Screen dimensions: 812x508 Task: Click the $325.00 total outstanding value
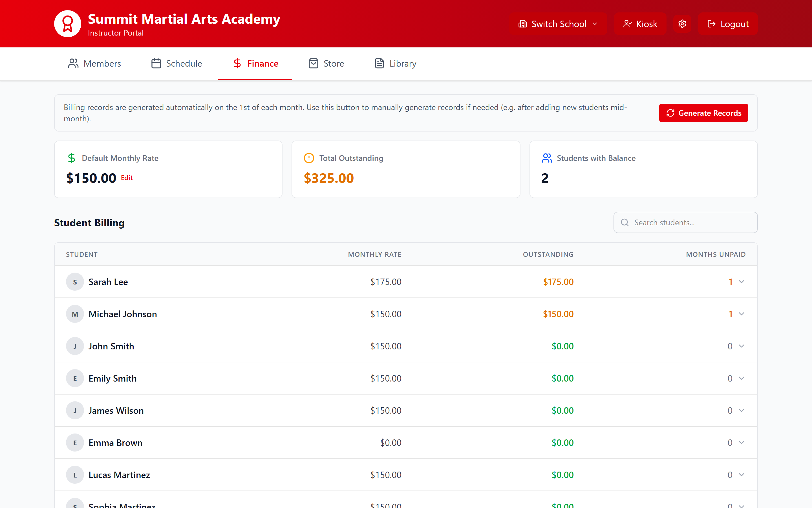pos(329,178)
